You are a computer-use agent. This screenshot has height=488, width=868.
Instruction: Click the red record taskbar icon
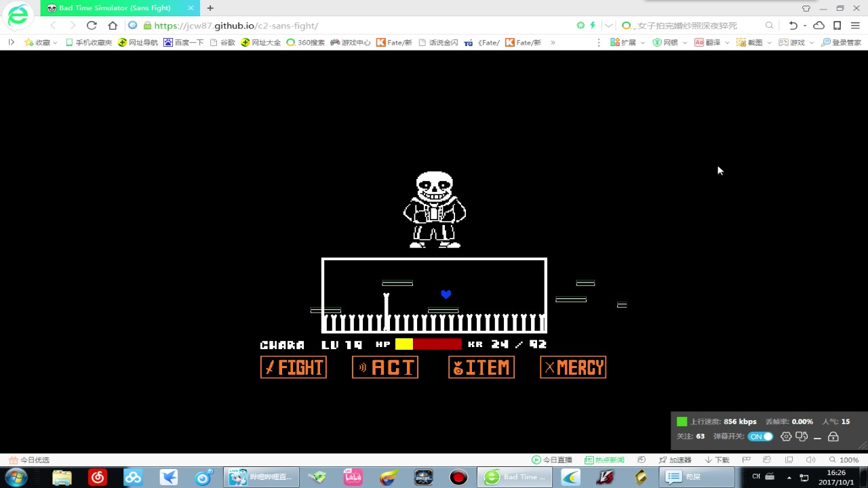point(458,477)
